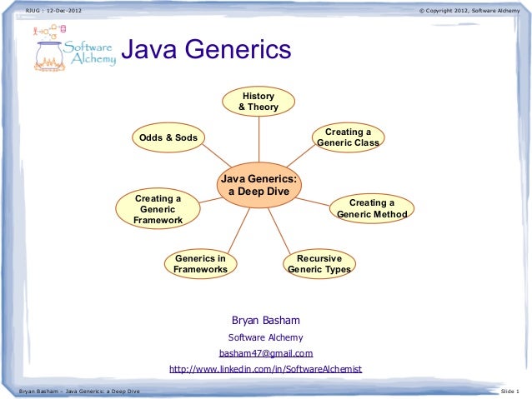Image resolution: width=532 pixels, height=399 pixels.
Task: Click the Java Generics slide title
Action: [206, 49]
